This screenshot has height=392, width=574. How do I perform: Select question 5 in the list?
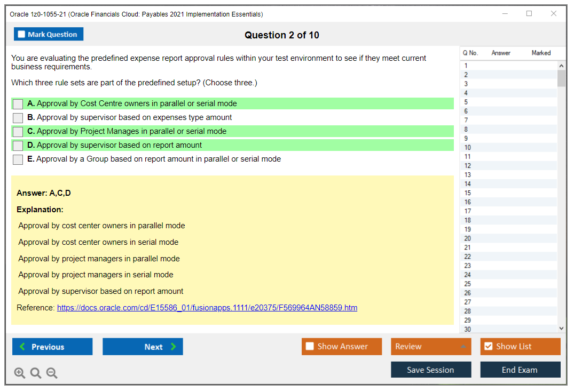click(508, 102)
